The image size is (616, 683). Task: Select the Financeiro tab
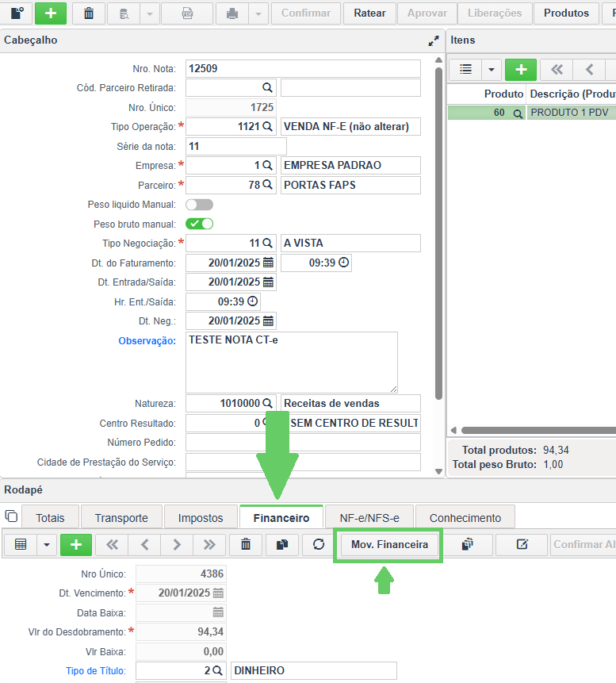[x=281, y=517]
